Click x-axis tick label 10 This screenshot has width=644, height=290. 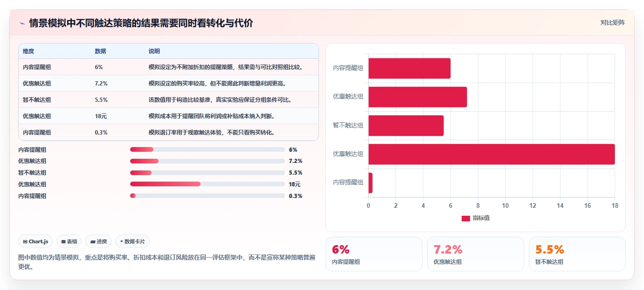[x=505, y=205]
